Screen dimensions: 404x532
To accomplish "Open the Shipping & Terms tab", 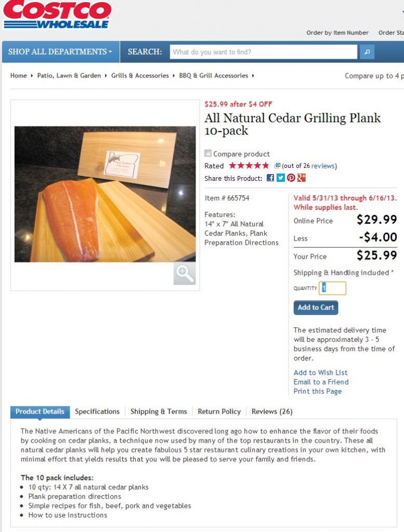I will coord(159,411).
